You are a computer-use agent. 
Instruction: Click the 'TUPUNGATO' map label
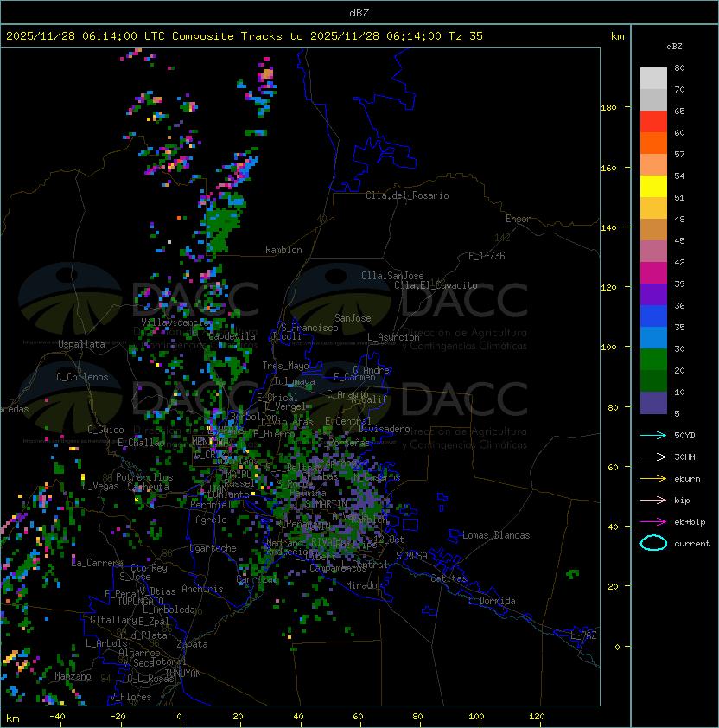141,601
